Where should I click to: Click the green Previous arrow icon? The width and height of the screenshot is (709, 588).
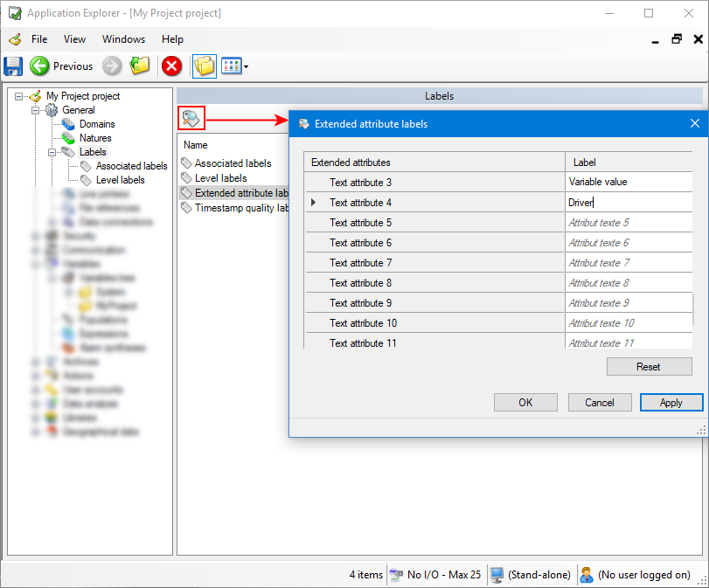(39, 66)
